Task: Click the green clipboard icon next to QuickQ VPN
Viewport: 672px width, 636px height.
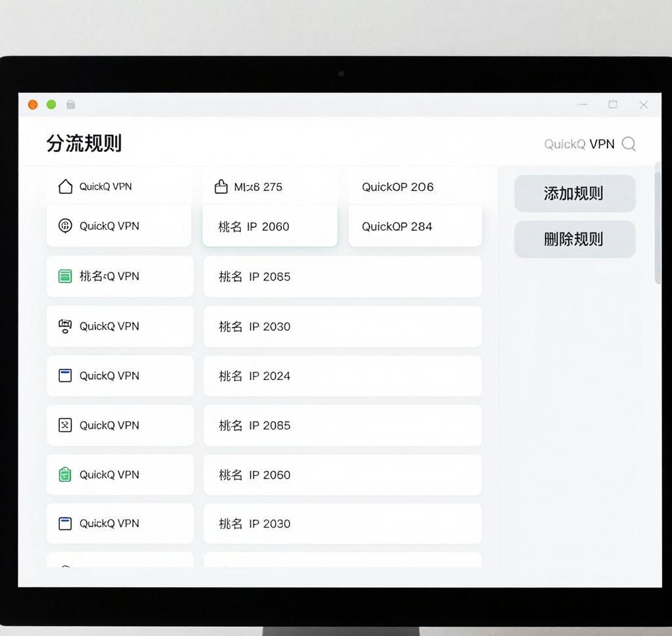Action: click(65, 474)
